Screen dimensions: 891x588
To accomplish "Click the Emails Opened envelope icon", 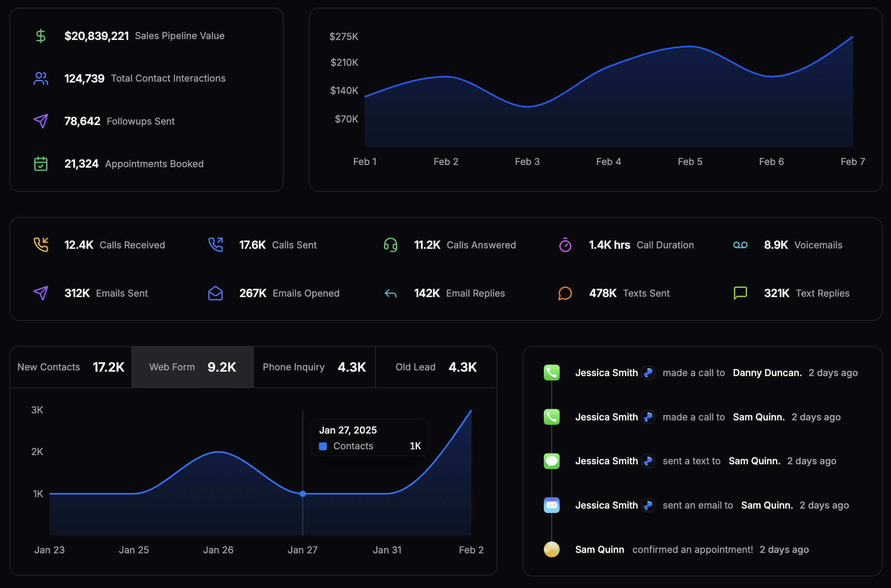I will coord(216,293).
